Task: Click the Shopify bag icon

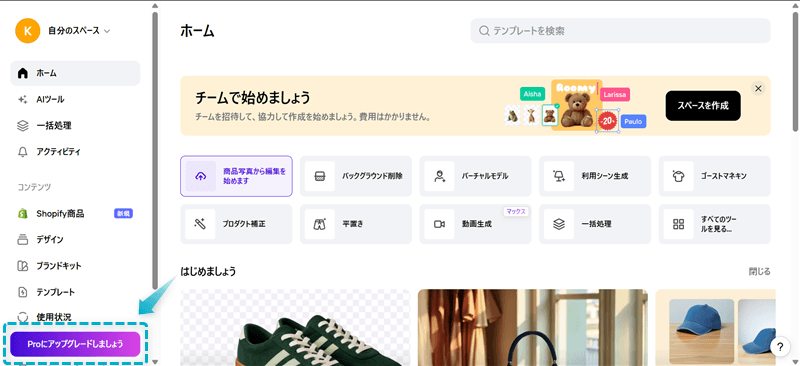Action: pos(22,213)
